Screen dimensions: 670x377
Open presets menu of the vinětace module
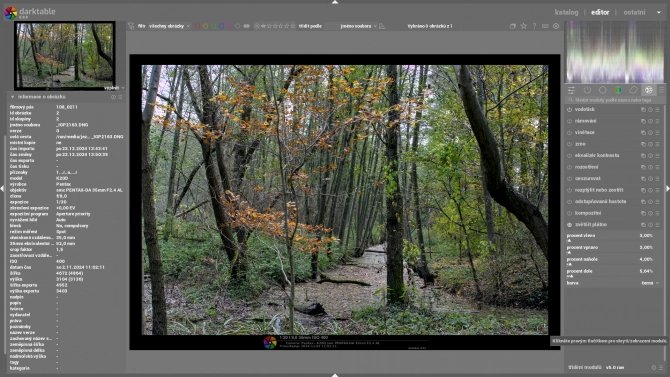pos(658,133)
